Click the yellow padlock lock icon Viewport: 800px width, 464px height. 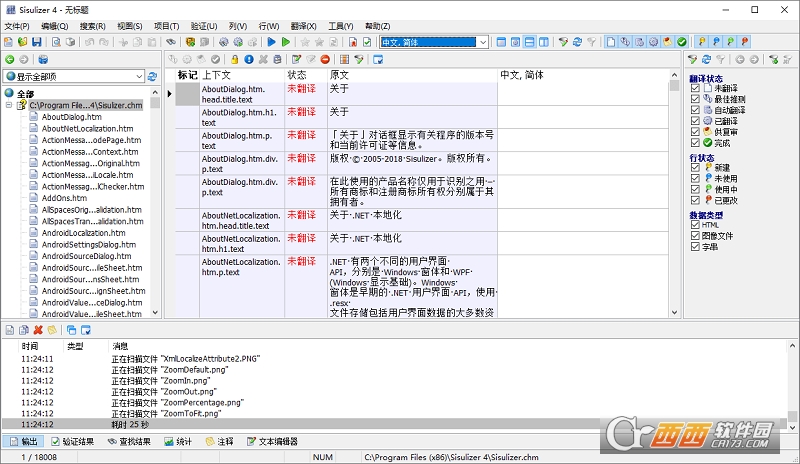coord(234,60)
